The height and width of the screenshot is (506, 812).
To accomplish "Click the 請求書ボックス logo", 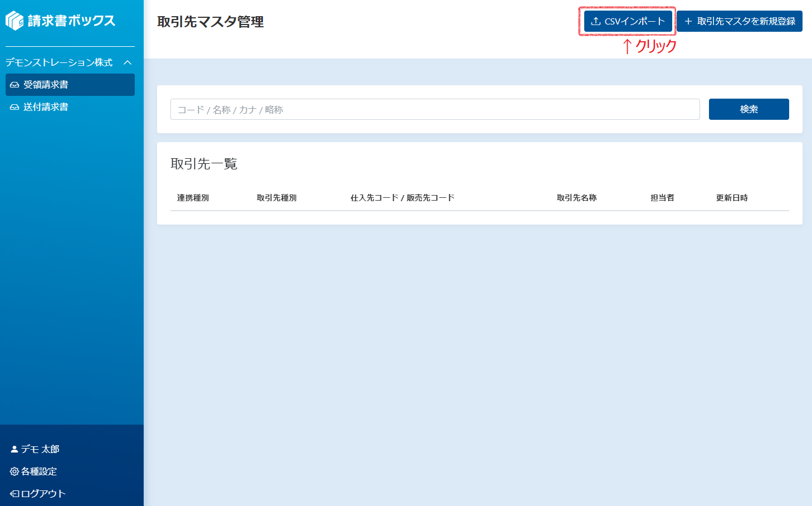I will [60, 21].
